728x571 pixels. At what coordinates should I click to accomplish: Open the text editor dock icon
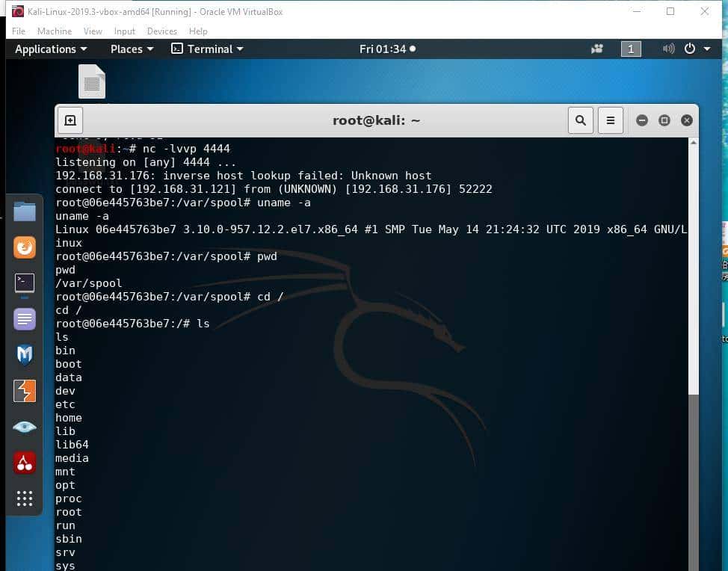[x=25, y=319]
